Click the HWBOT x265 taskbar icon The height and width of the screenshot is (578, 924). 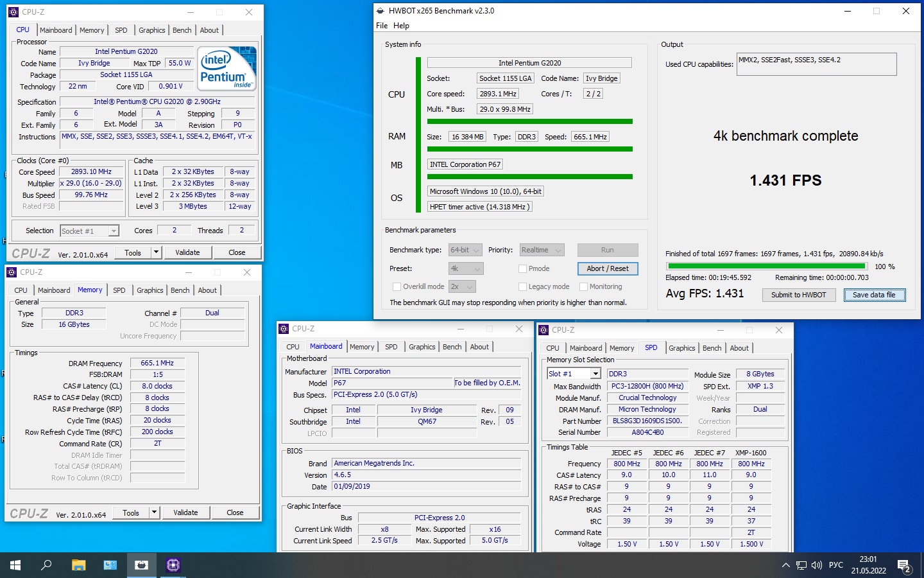[x=141, y=565]
